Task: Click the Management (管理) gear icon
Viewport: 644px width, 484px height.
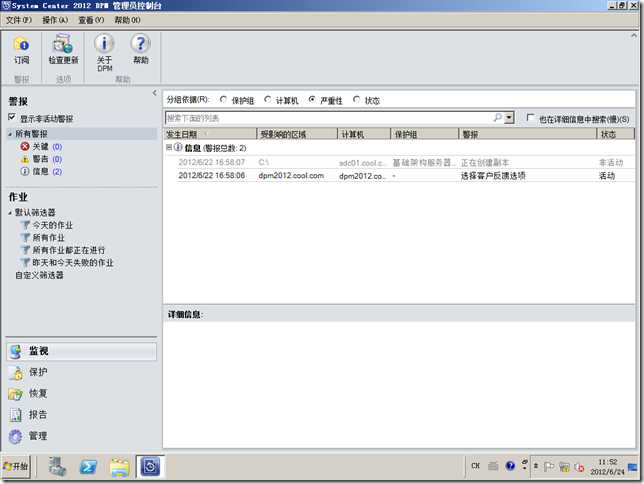Action: pos(16,436)
